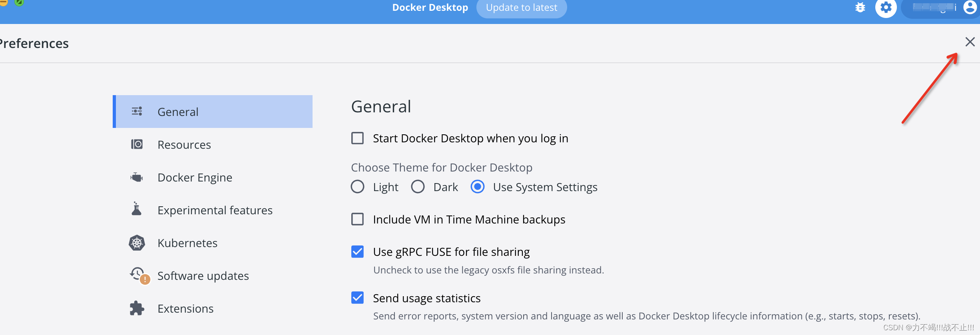Open the Extensions section
This screenshot has width=980, height=335.
pyautogui.click(x=213, y=308)
